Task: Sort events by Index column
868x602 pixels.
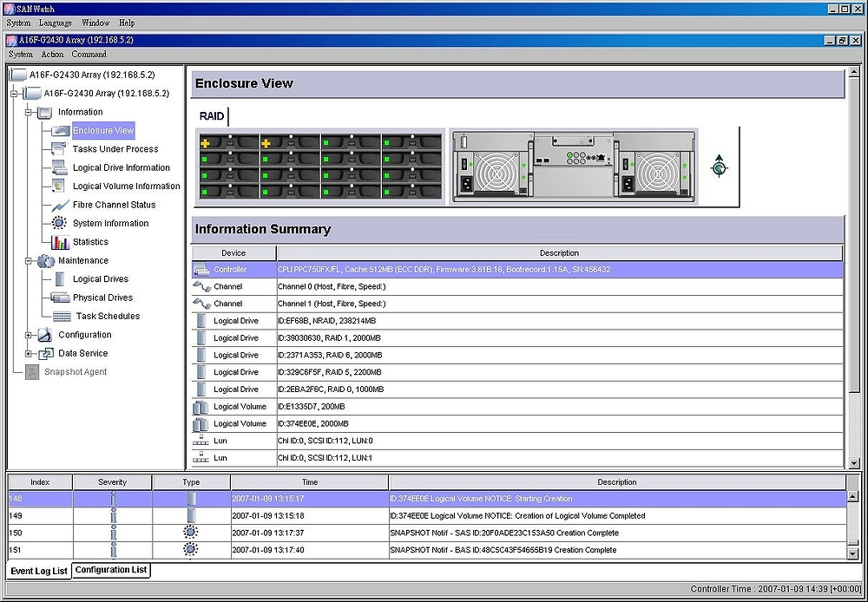Action: point(40,482)
